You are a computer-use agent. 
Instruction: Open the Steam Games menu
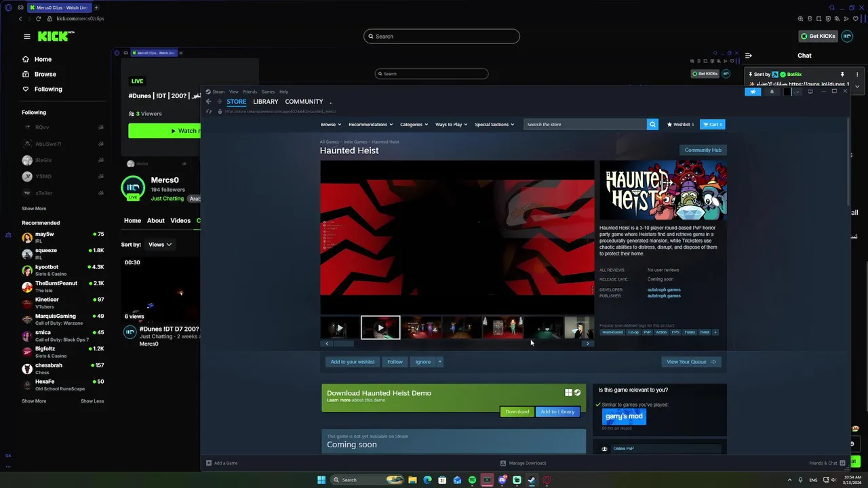(268, 91)
